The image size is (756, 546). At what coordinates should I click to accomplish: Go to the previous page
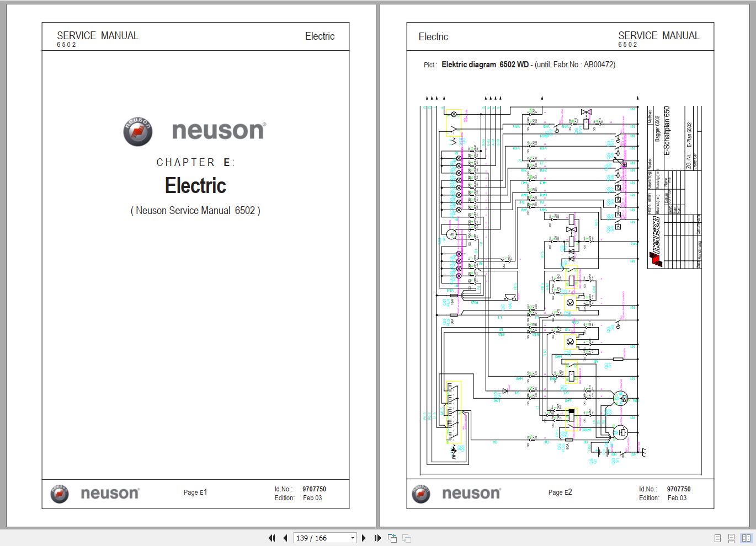click(x=285, y=538)
